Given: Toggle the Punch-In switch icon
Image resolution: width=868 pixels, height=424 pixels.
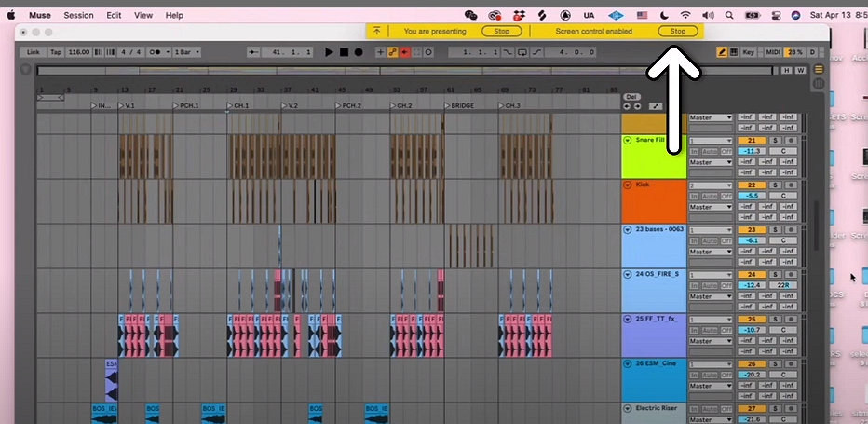Looking at the screenshot, I should [x=508, y=52].
